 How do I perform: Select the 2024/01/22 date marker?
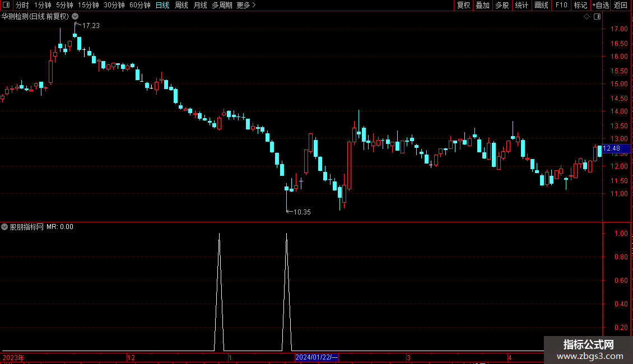[316, 357]
